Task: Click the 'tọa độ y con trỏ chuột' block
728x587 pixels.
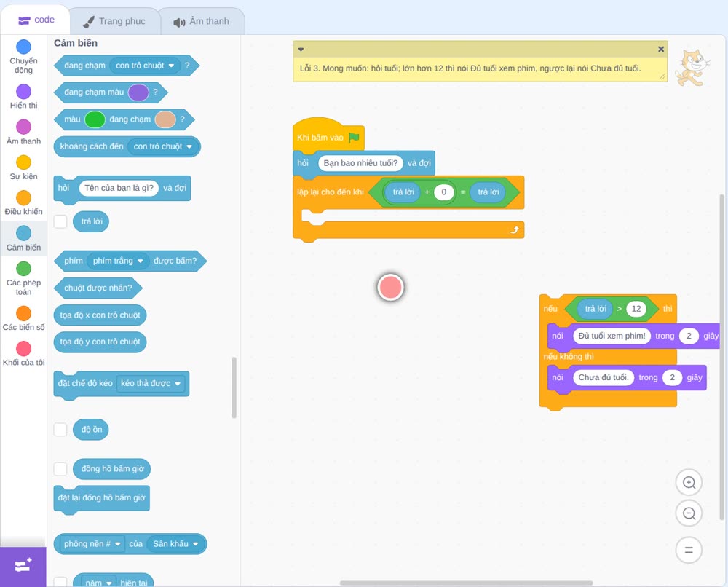Action: tap(100, 342)
